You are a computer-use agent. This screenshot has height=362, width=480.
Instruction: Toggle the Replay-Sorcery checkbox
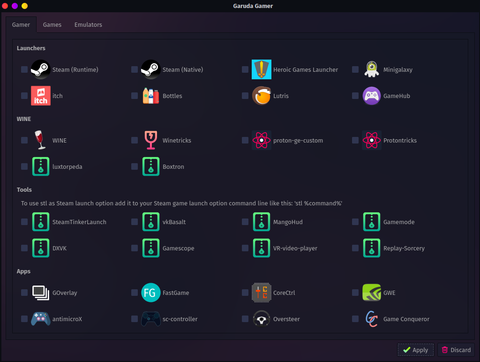pyautogui.click(x=355, y=248)
